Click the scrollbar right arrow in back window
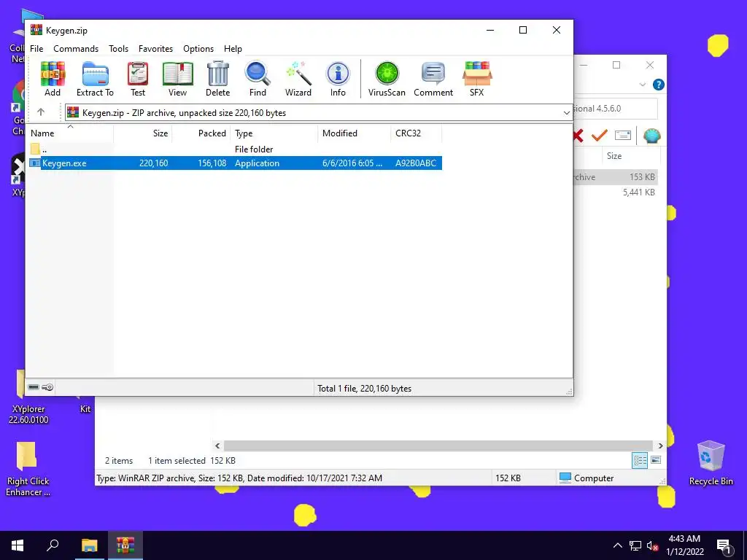The width and height of the screenshot is (747, 560). 660,446
